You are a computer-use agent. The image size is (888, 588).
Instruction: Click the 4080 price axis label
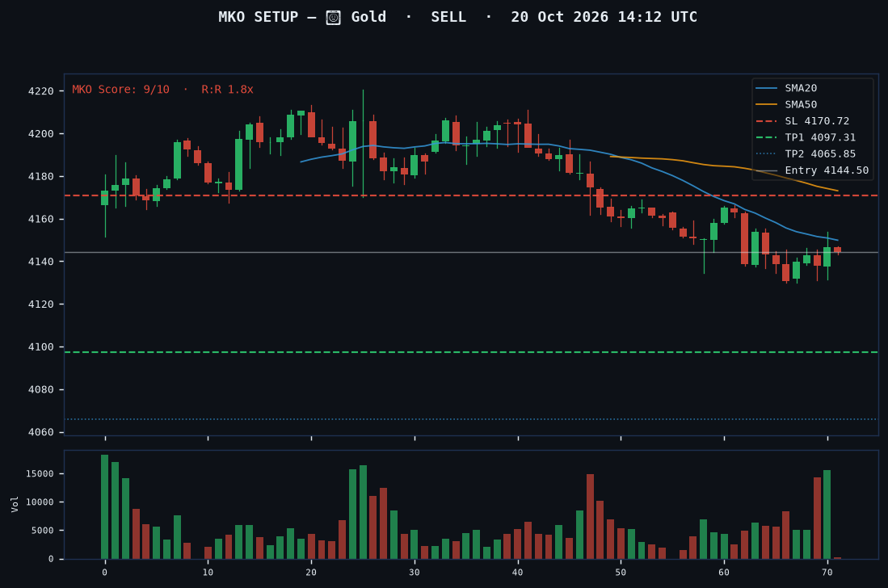tap(40, 389)
